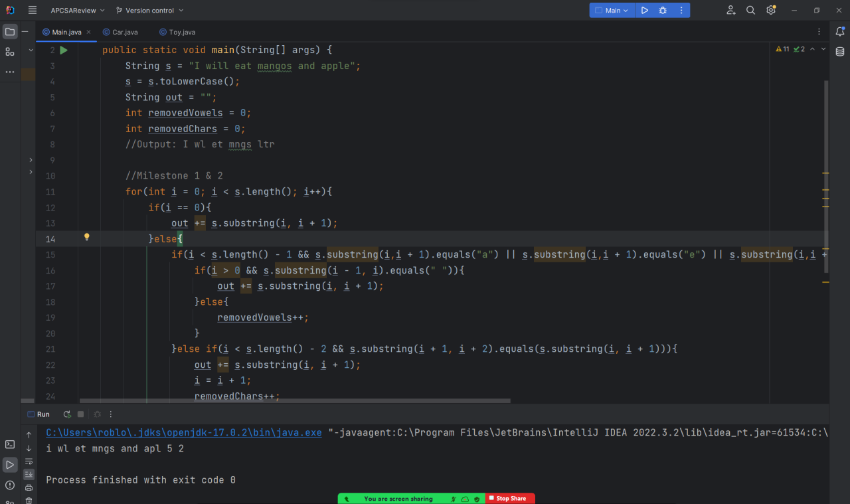Click the Stop Share button
This screenshot has height=504, width=850.
pos(509,499)
